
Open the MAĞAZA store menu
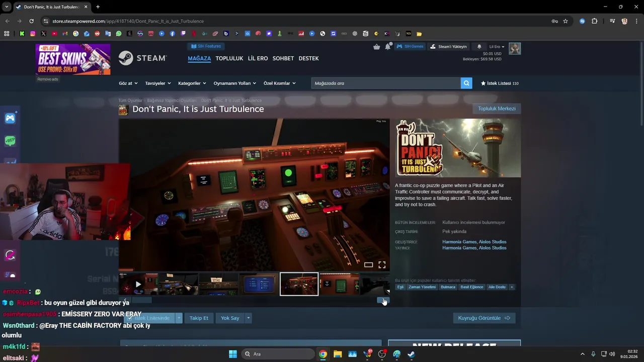tap(199, 58)
